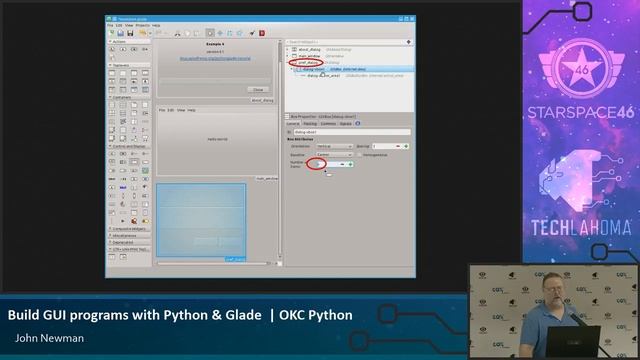Select the Margin Edit mode tool
This screenshot has width=640, height=360.
tap(230, 33)
